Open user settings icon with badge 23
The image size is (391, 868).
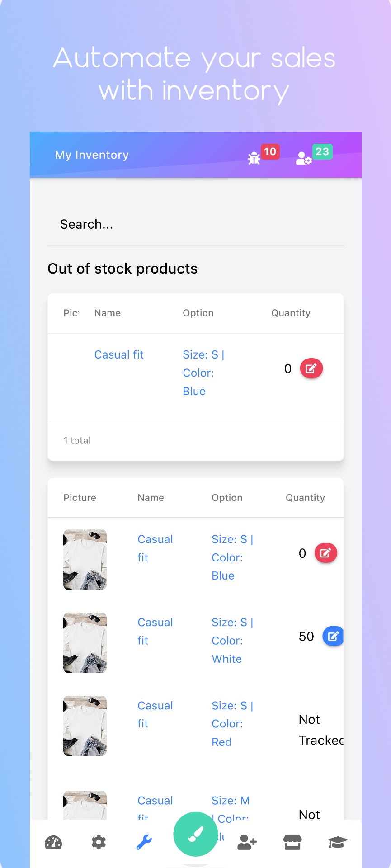pyautogui.click(x=303, y=158)
